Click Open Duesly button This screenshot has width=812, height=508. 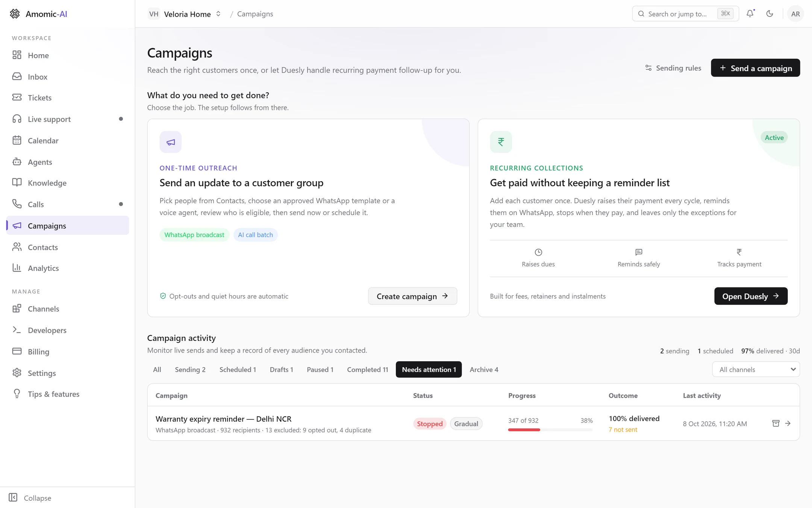[x=751, y=296]
